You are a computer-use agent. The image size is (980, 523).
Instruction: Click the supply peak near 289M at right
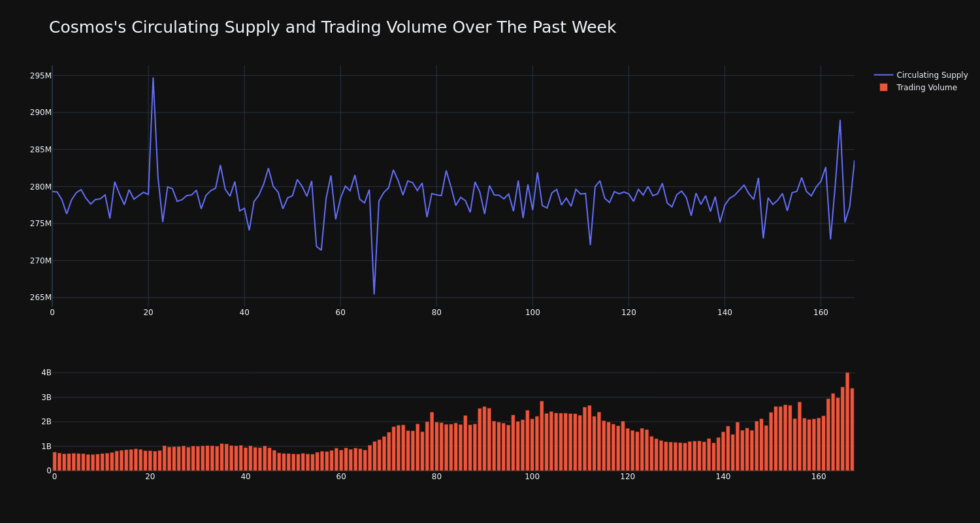pos(840,120)
